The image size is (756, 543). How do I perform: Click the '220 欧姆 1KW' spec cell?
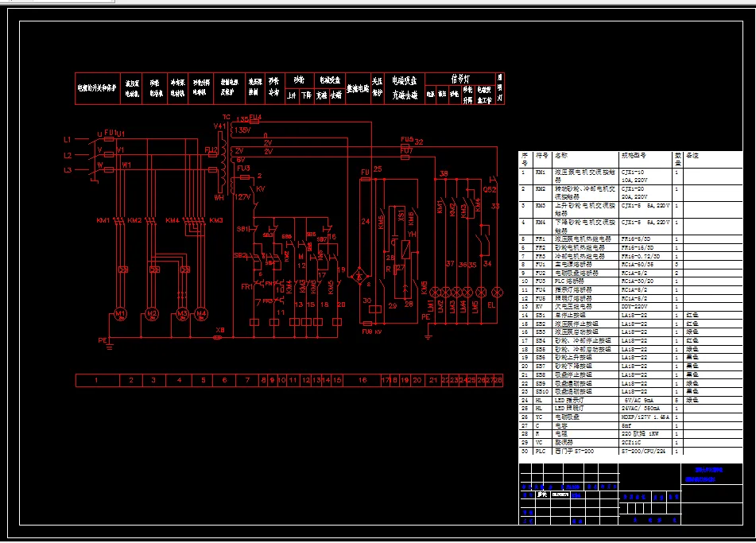point(646,434)
